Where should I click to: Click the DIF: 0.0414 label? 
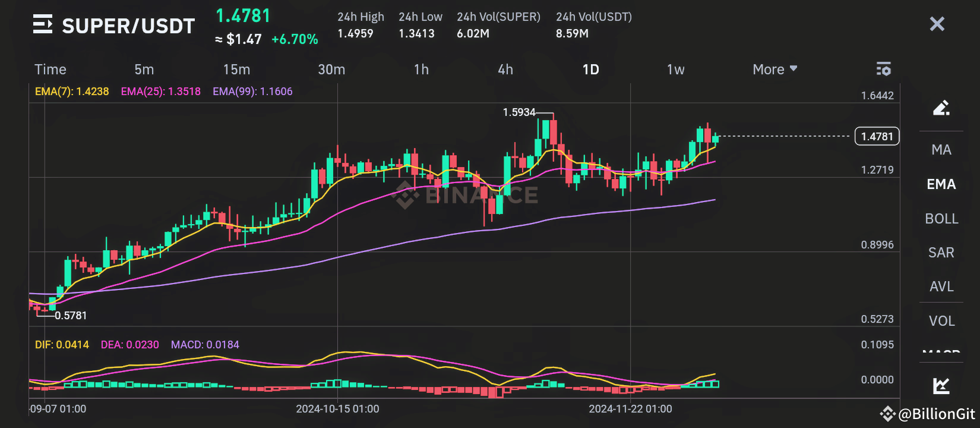(x=62, y=345)
